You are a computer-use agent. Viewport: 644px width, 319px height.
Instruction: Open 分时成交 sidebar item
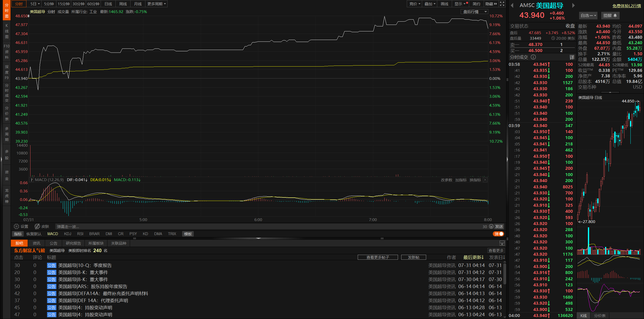pos(7,93)
